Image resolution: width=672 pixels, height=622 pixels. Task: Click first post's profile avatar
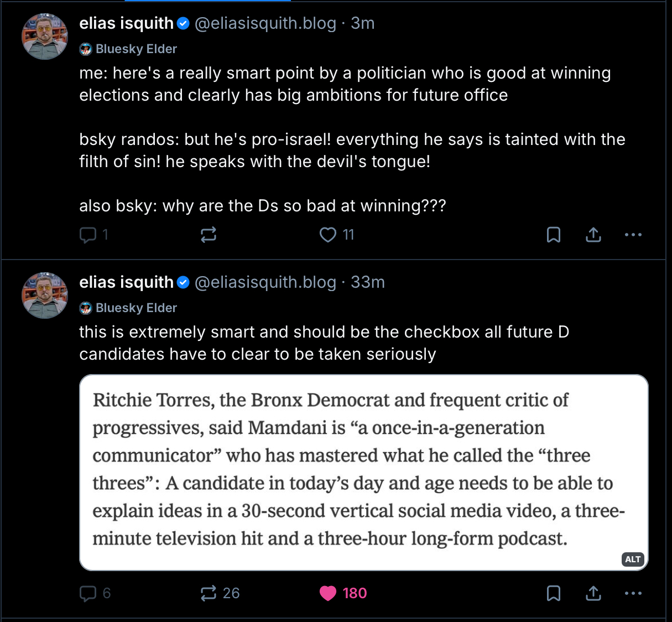(x=45, y=37)
